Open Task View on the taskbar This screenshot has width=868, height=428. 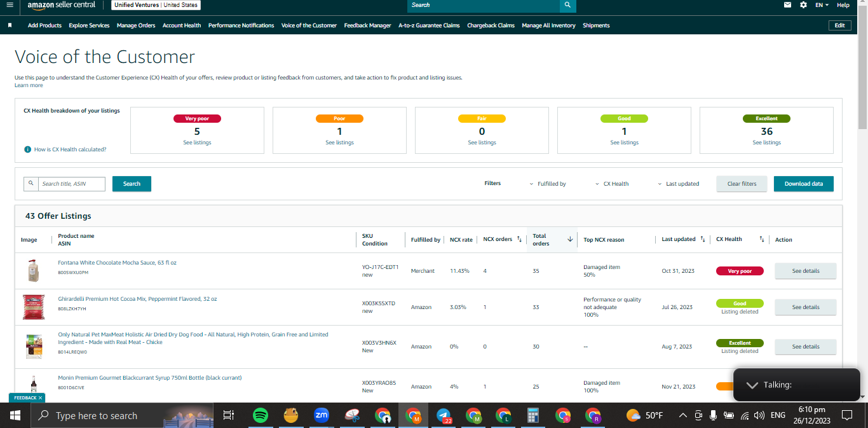click(x=229, y=415)
